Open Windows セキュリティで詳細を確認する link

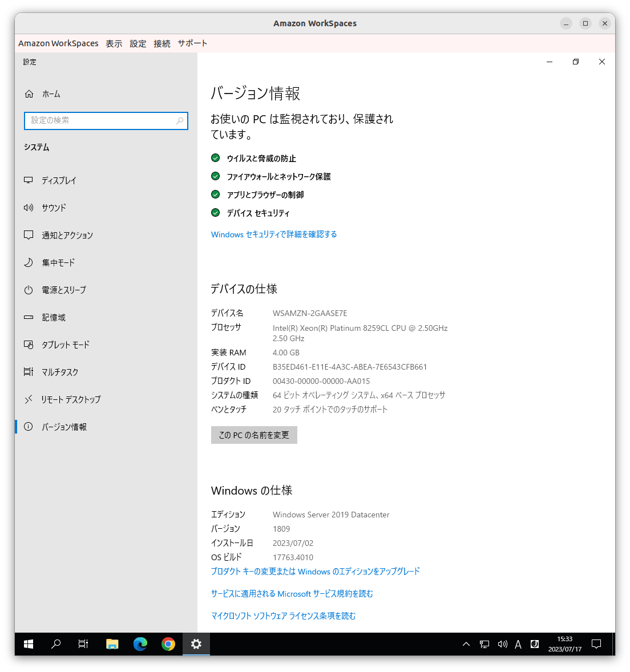tap(273, 234)
